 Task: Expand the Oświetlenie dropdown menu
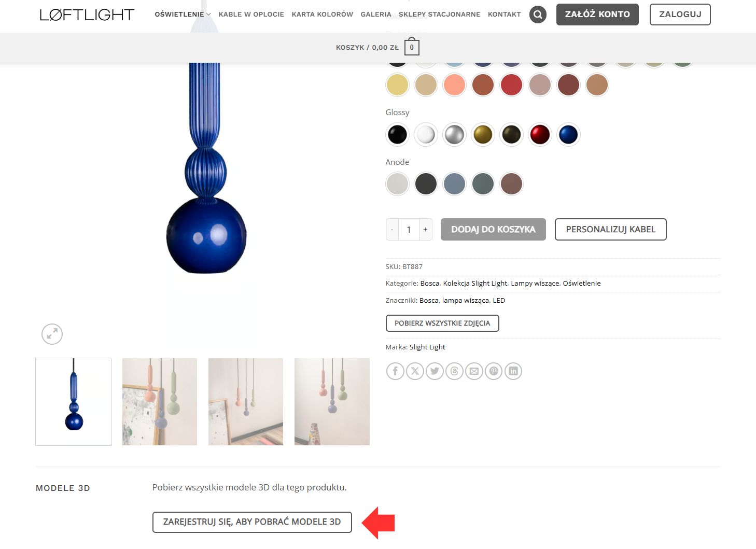click(183, 15)
